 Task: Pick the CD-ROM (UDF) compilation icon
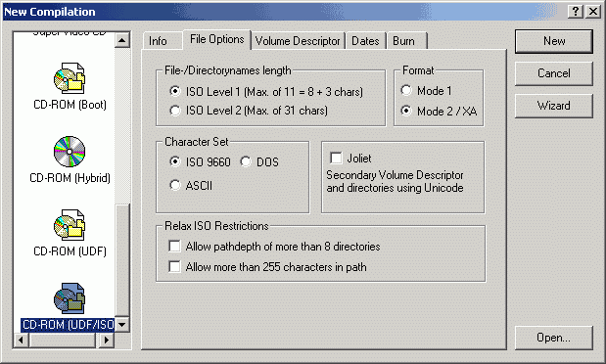[x=70, y=225]
